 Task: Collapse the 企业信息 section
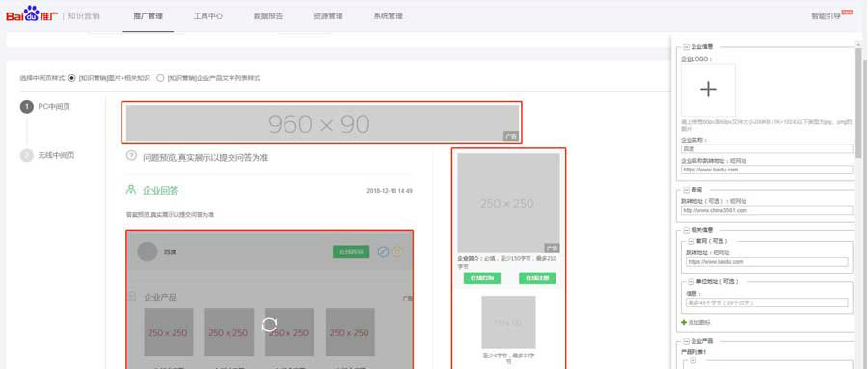click(686, 47)
